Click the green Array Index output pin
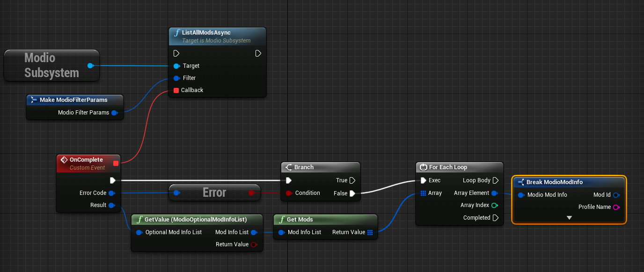The width and height of the screenshot is (644, 272). (x=495, y=205)
